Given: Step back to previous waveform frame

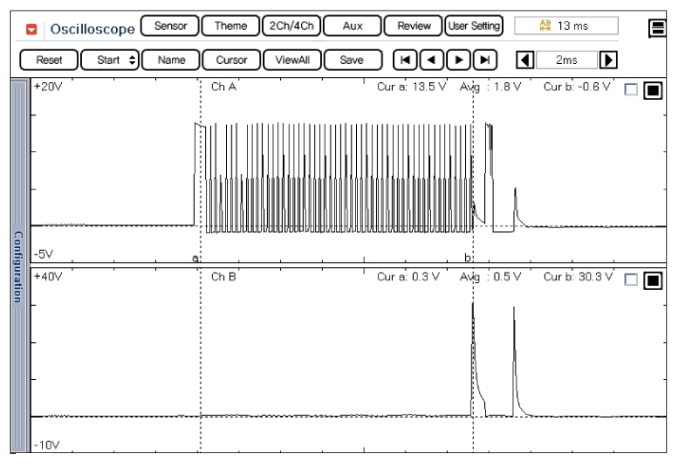Looking at the screenshot, I should click(x=432, y=60).
